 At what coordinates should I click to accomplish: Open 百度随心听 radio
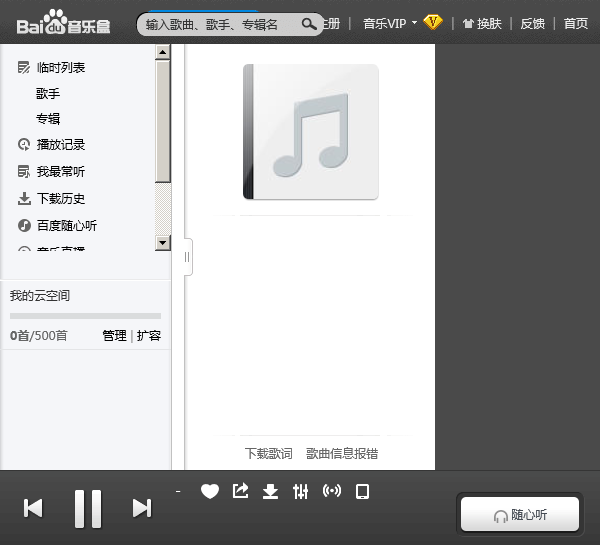pos(67,226)
